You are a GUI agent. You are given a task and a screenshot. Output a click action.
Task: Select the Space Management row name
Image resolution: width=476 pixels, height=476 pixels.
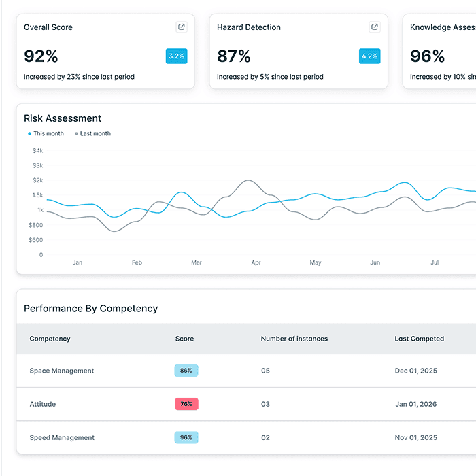[62, 371]
